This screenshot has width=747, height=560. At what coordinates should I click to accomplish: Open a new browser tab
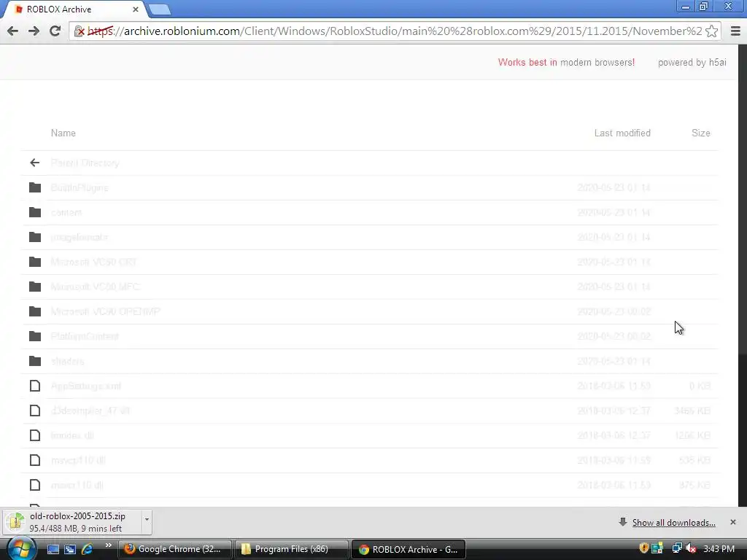(160, 9)
